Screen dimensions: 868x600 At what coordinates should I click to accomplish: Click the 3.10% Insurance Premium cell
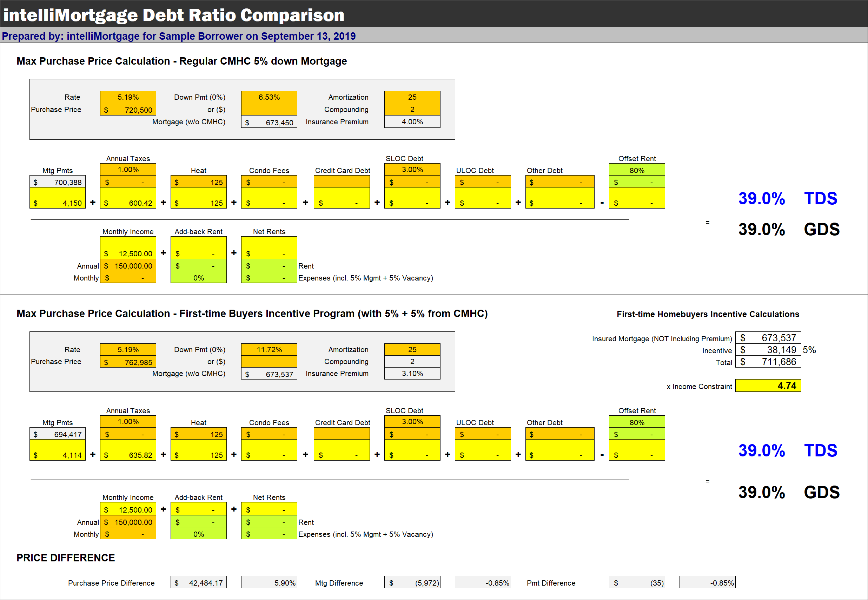pyautogui.click(x=412, y=373)
